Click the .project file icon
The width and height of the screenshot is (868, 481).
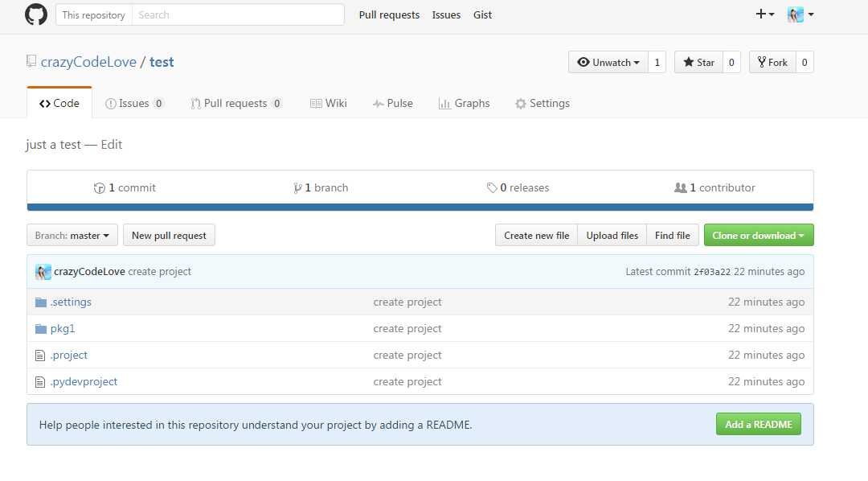[40, 356]
